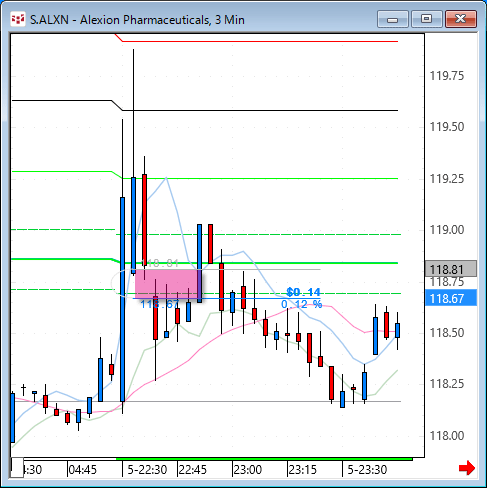This screenshot has height=488, width=487.
Task: Click the blue 118.67 label under pink box
Action: 160,304
